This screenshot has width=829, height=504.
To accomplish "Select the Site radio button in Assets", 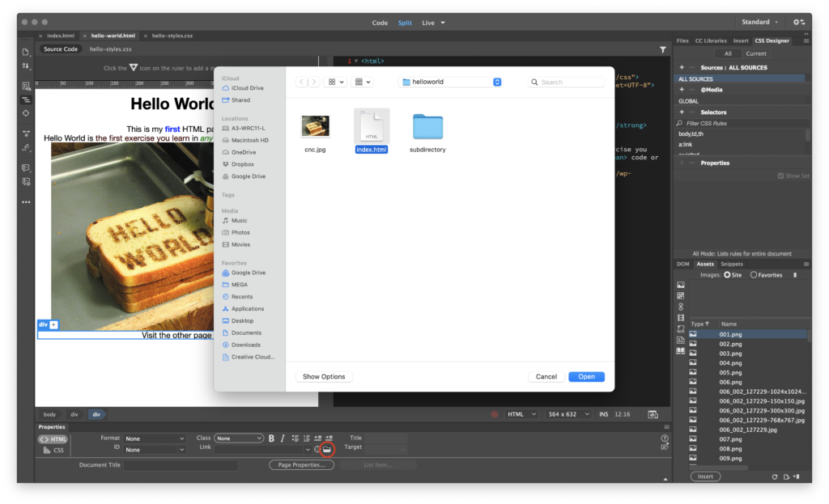I will tap(726, 275).
